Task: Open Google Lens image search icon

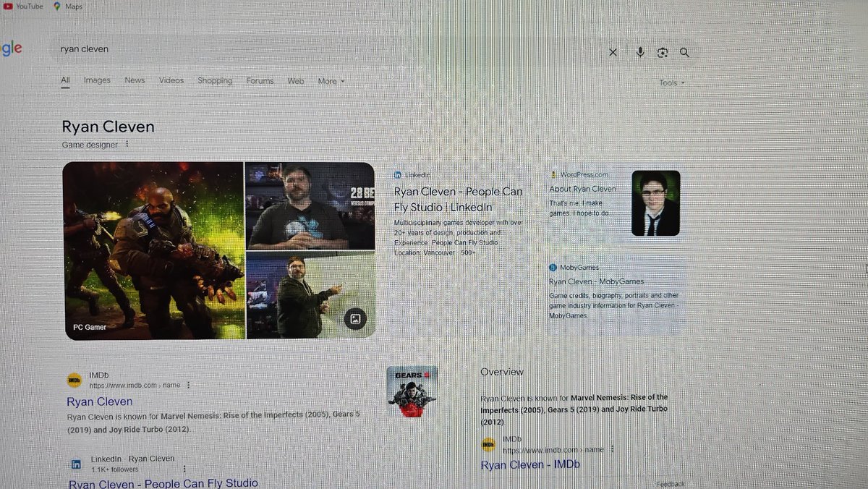Action: 662,52
